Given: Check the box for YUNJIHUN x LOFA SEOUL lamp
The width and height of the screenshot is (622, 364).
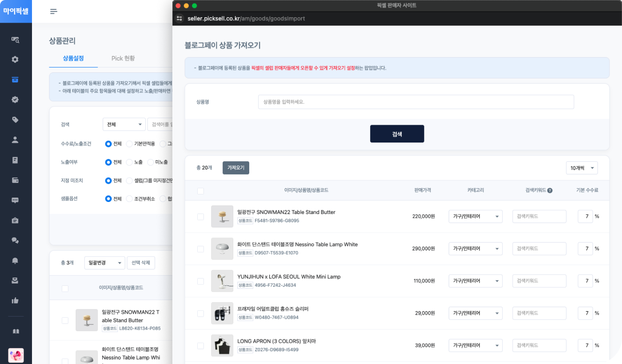Looking at the screenshot, I should click(200, 281).
